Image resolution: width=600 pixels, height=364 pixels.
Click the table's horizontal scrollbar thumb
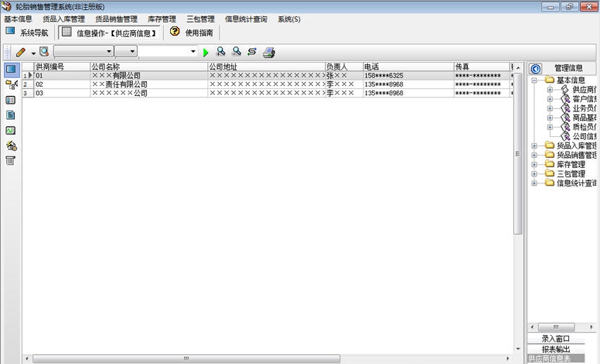(186, 358)
